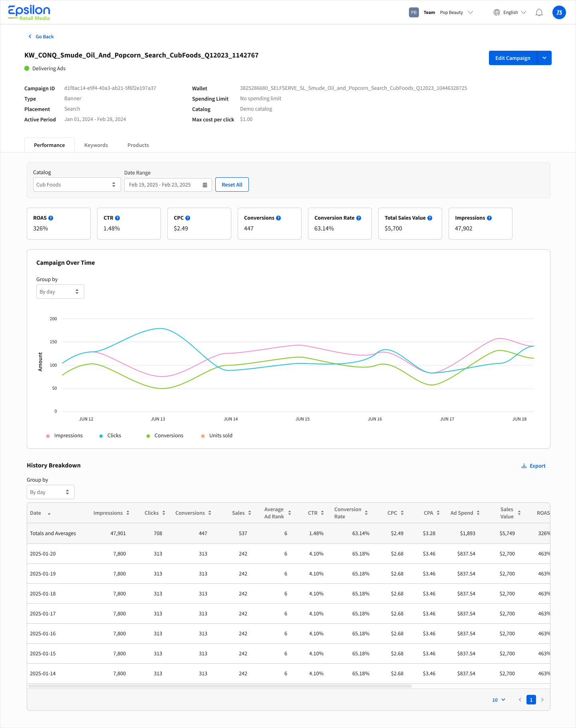Switch to the Products tab
This screenshot has width=576, height=728.
pos(138,145)
